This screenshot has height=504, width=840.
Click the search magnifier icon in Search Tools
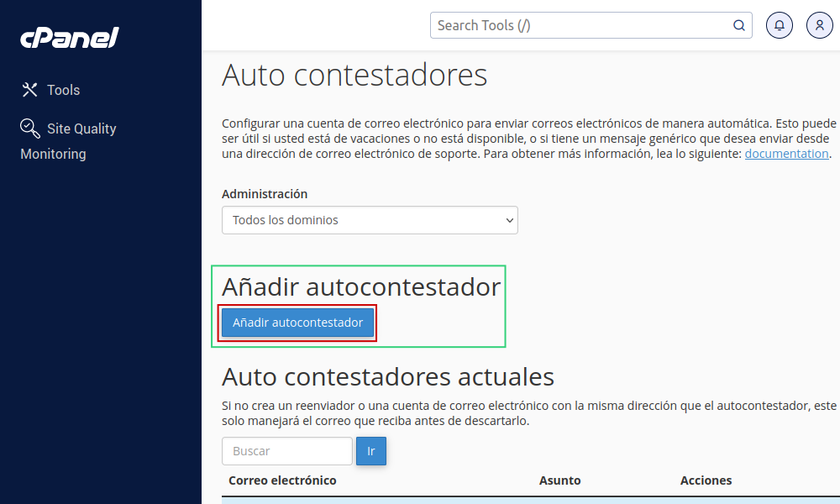[x=739, y=25]
